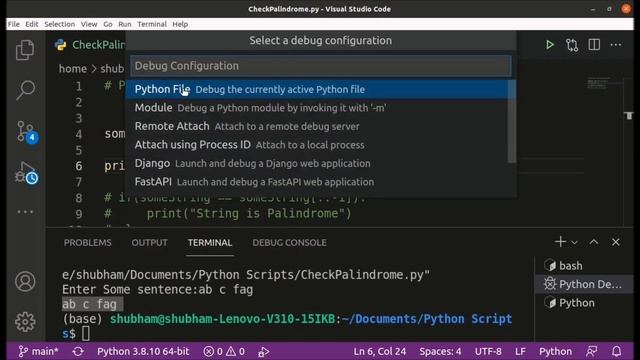
Task: Open the File menu
Action: click(x=13, y=24)
